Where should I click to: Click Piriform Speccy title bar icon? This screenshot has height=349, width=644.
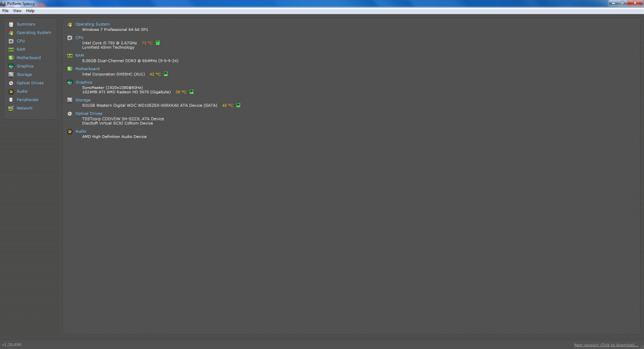[3, 3]
